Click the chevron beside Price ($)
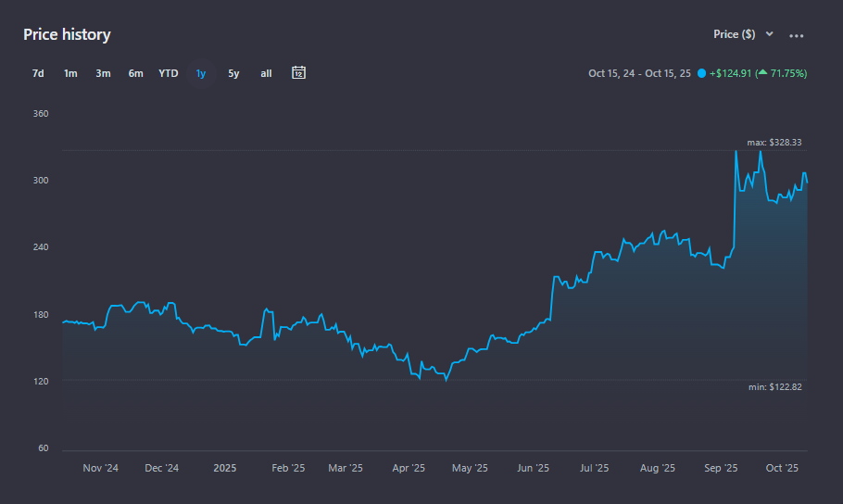The image size is (843, 504). pos(769,34)
